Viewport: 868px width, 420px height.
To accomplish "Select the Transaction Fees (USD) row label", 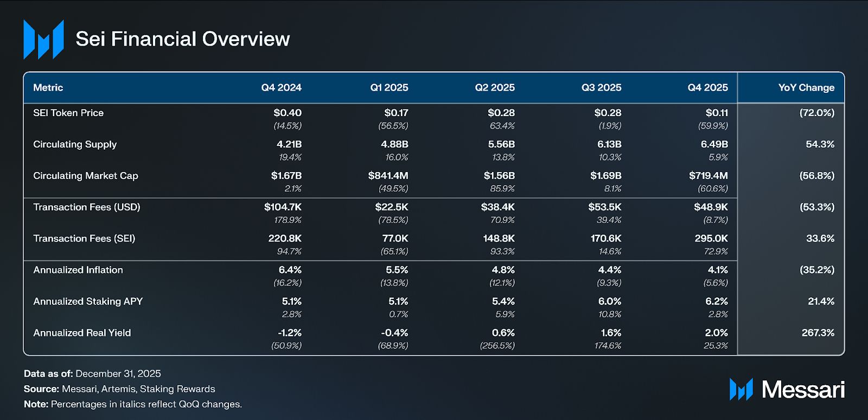I will point(87,207).
